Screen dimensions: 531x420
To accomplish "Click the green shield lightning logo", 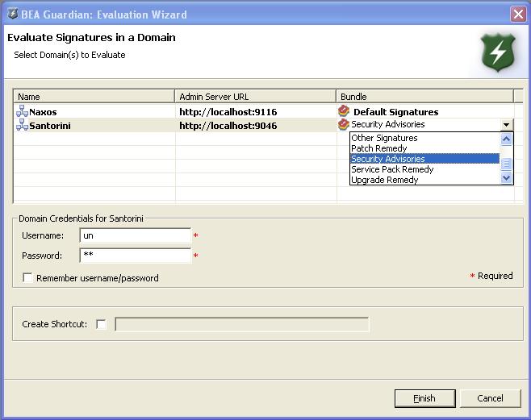I will pyautogui.click(x=497, y=52).
